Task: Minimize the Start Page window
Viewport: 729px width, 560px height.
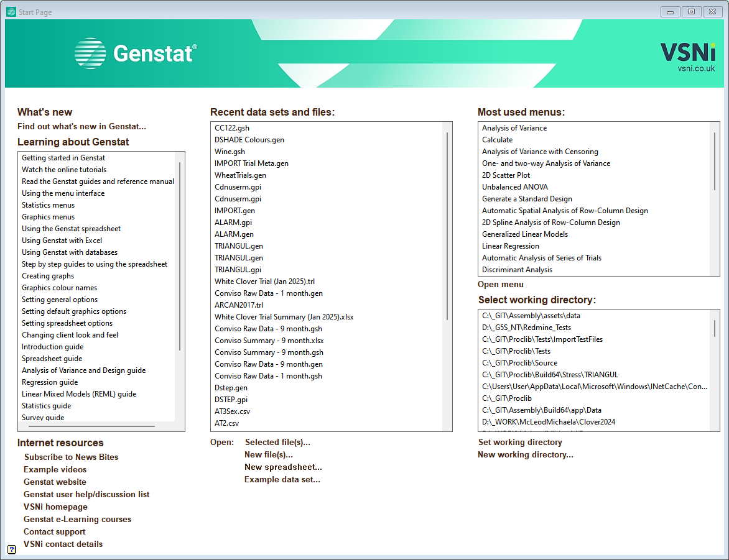Action: [670, 12]
